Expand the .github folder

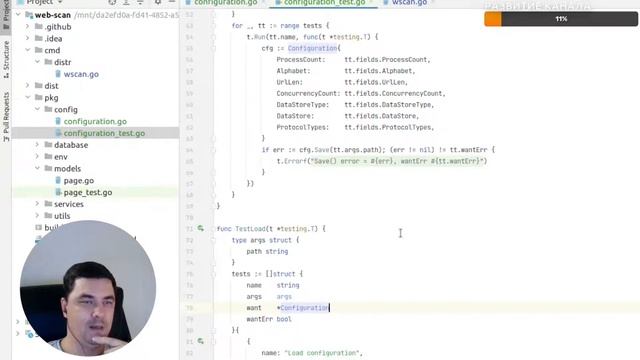click(27, 27)
